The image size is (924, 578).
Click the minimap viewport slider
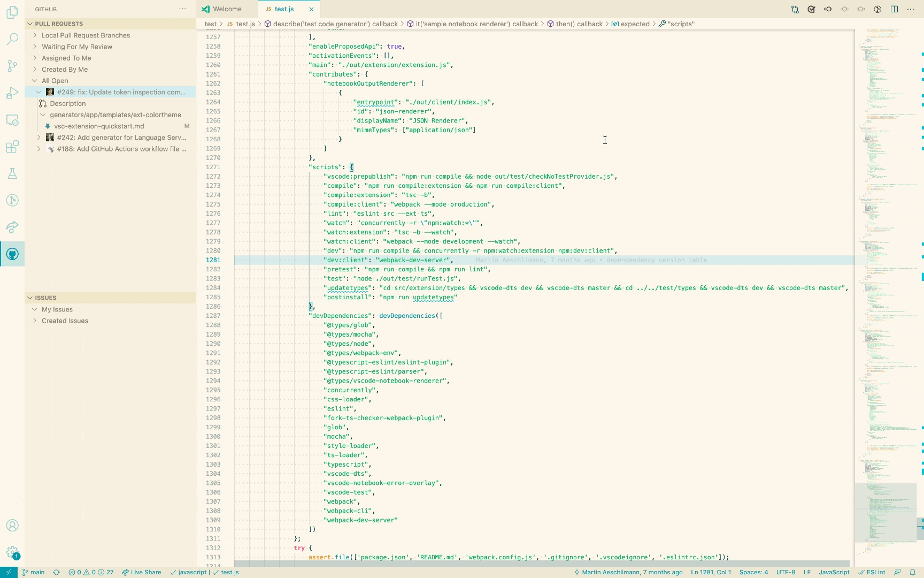(885, 513)
